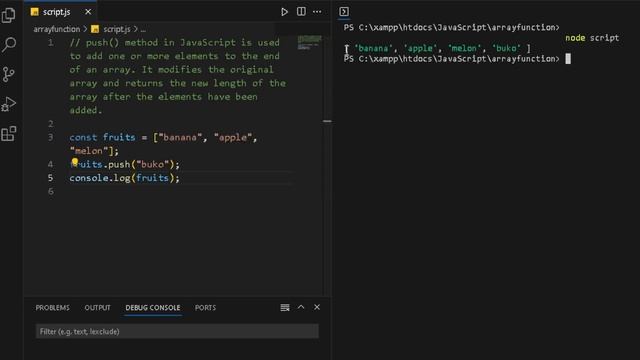This screenshot has width=640, height=360.
Task: Click the terminal prompt cursor line
Action: [x=457, y=59]
